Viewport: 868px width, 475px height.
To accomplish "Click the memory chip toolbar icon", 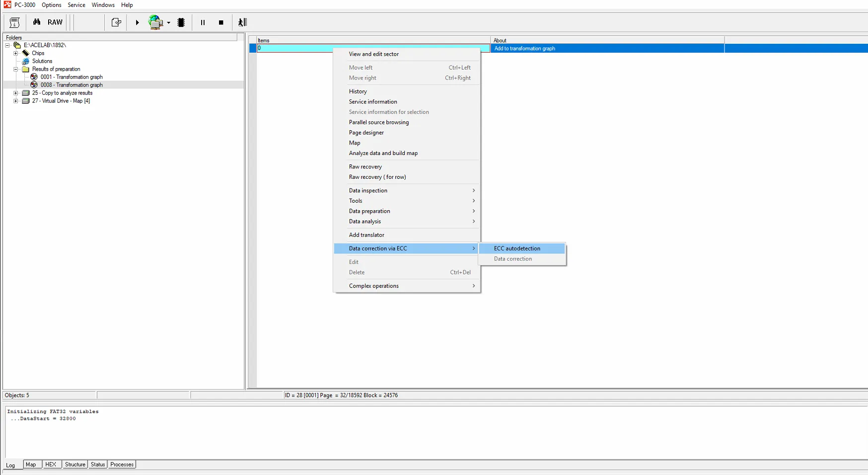I will click(x=181, y=22).
